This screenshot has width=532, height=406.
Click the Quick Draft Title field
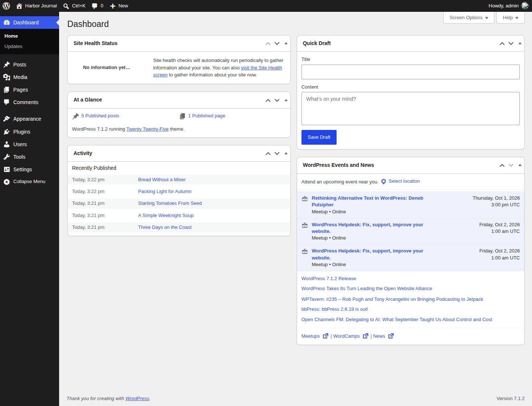coord(410,72)
